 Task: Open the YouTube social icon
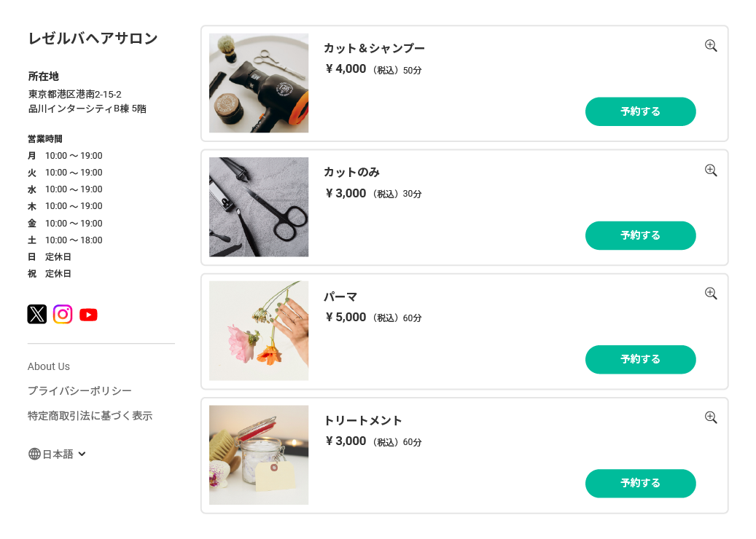click(x=88, y=315)
